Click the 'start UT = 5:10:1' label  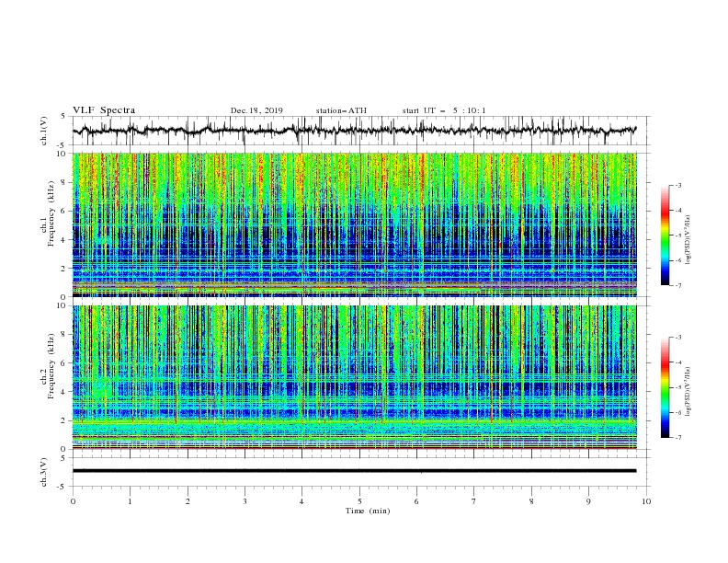pos(444,110)
